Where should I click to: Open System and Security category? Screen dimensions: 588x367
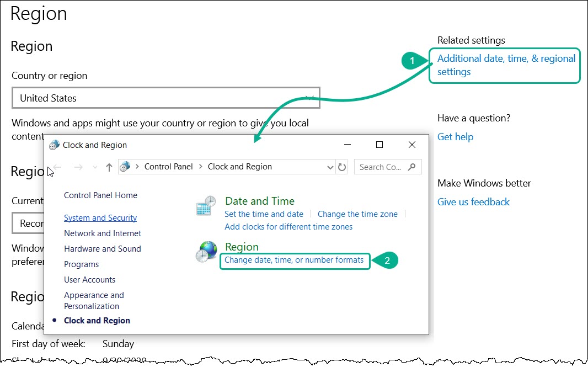[x=100, y=218]
